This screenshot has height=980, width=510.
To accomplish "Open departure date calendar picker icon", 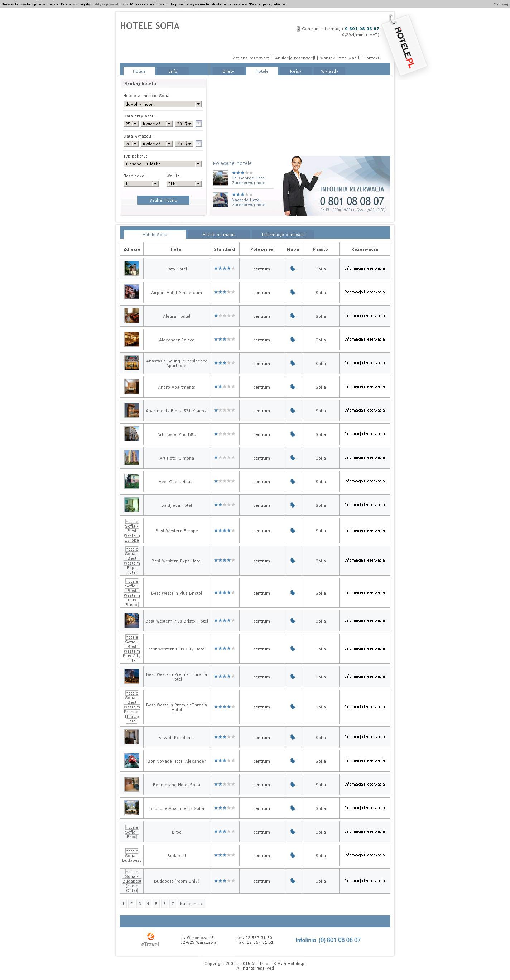I will [x=198, y=144].
